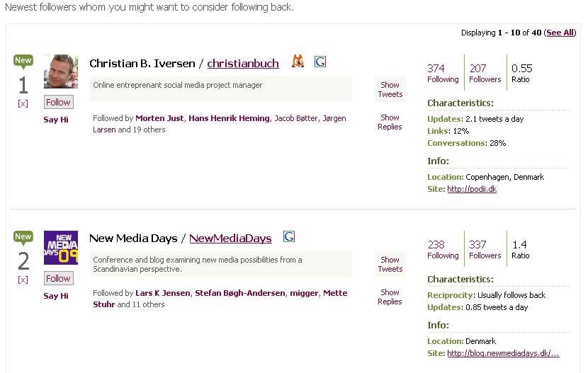Image resolution: width=588 pixels, height=373 pixels.
Task: Show Tweets for Christian B. Iversen
Action: click(390, 89)
